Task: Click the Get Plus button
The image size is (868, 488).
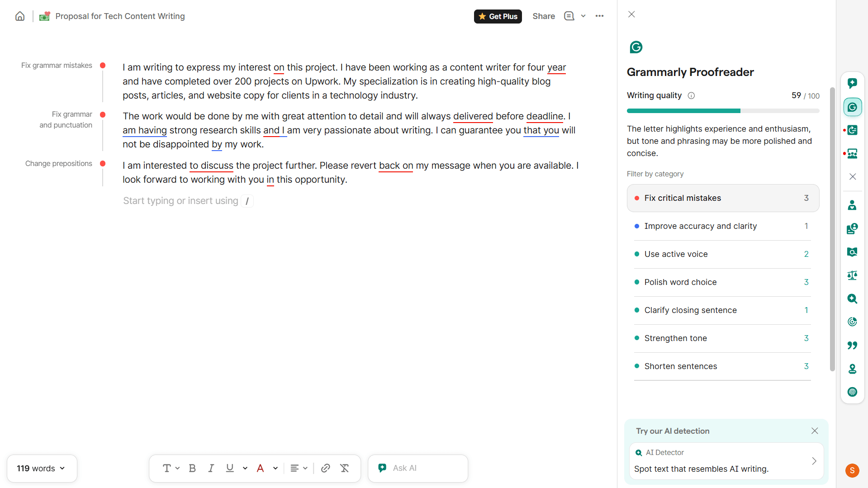Action: (x=498, y=16)
